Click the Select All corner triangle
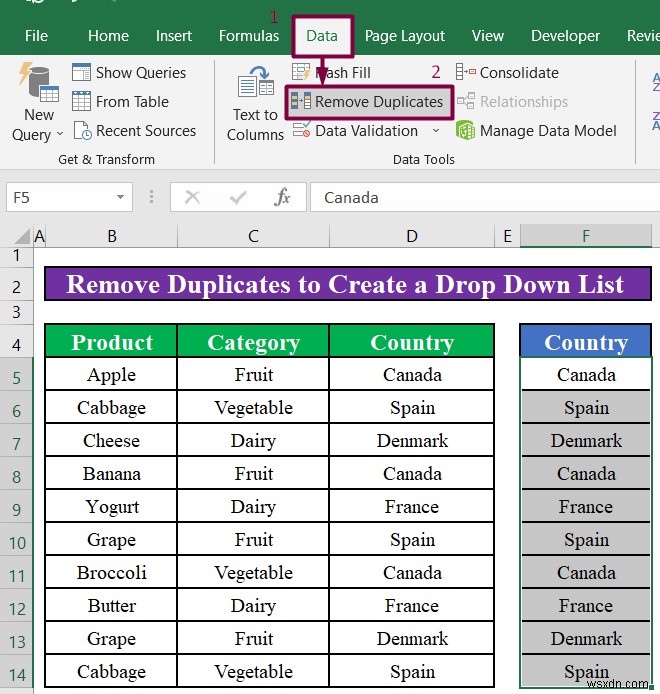The image size is (660, 694). point(22,236)
